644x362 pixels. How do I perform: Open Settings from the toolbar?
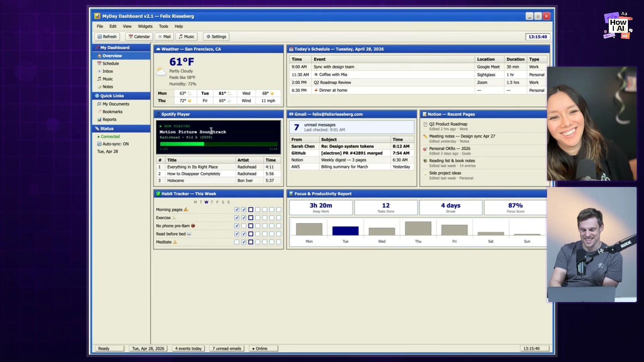pos(216,37)
